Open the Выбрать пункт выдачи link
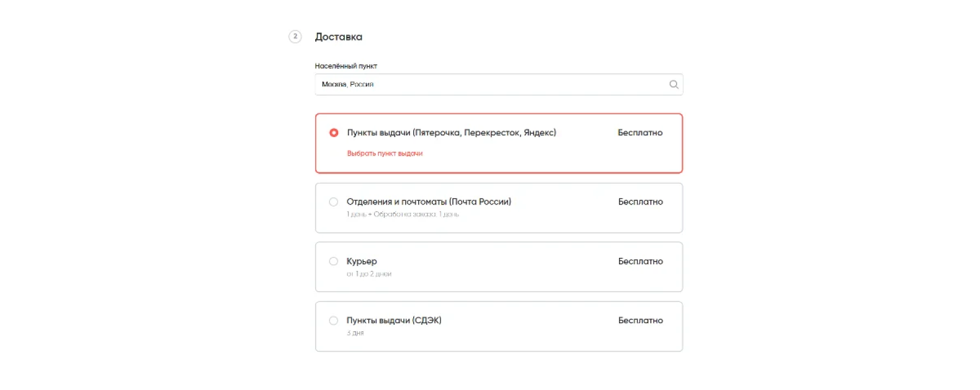Image resolution: width=980 pixels, height=390 pixels. (x=385, y=153)
